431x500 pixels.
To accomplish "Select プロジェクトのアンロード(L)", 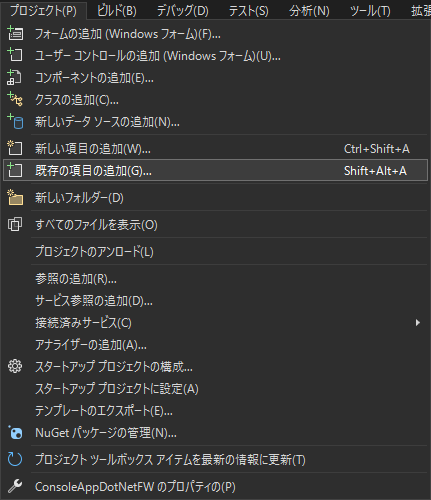I will [x=215, y=251].
